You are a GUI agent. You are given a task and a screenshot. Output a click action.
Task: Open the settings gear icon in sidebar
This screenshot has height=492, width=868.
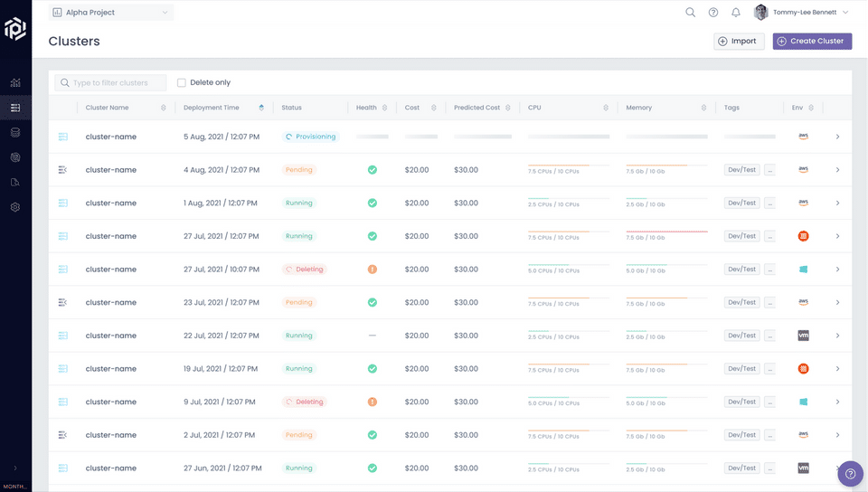pos(15,207)
